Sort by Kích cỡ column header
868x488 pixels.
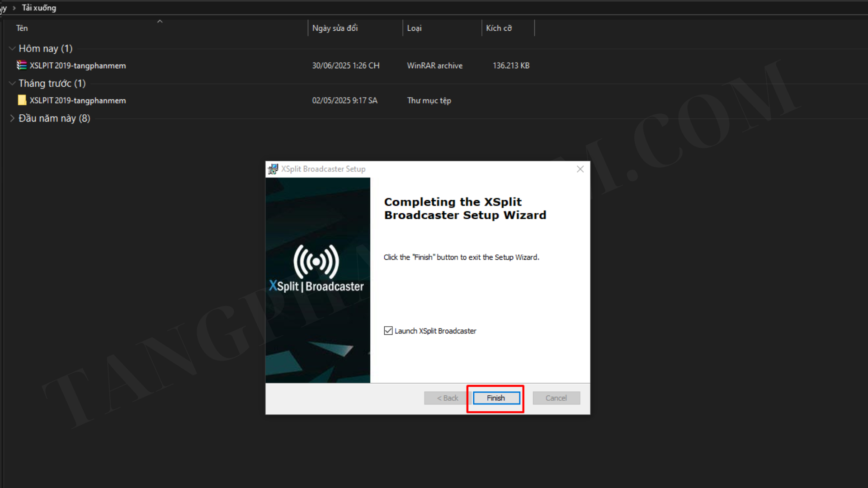point(499,28)
